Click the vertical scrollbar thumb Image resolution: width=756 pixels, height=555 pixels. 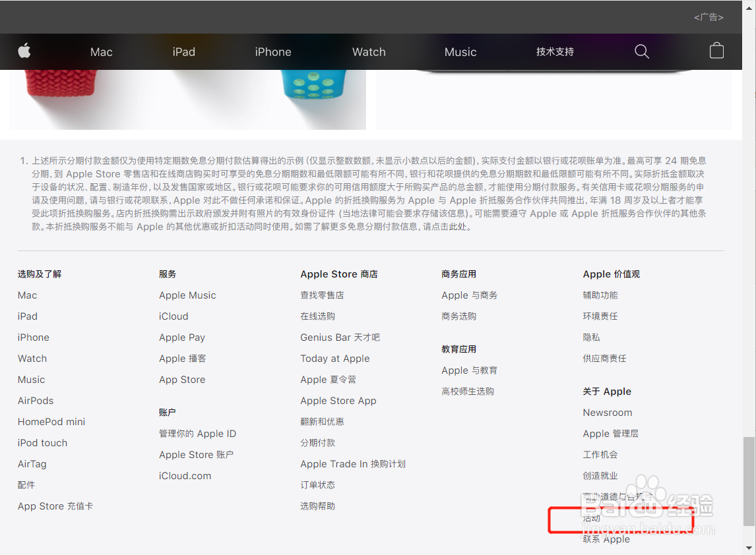(x=749, y=481)
